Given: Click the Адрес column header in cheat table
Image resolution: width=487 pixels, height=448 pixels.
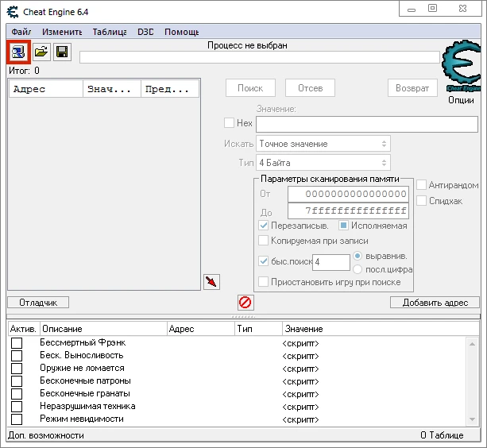Looking at the screenshot, I should pos(201,329).
